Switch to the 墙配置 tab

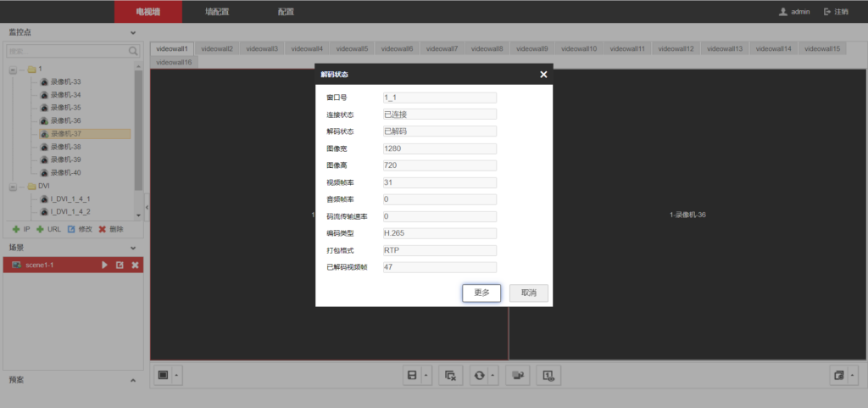click(217, 12)
